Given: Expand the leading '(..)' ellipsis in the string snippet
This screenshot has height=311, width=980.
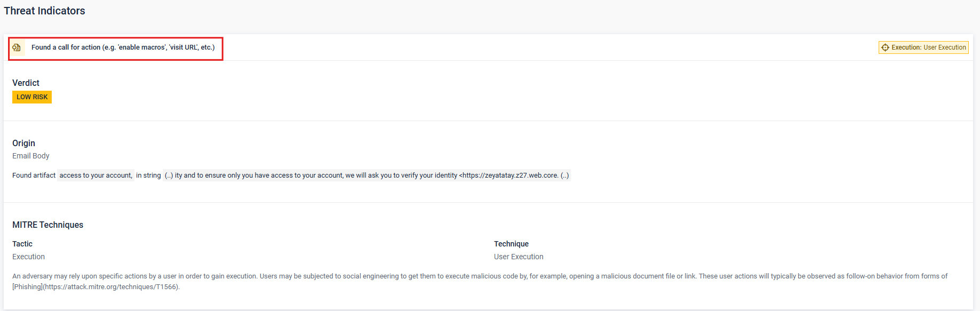Looking at the screenshot, I should click(x=169, y=176).
